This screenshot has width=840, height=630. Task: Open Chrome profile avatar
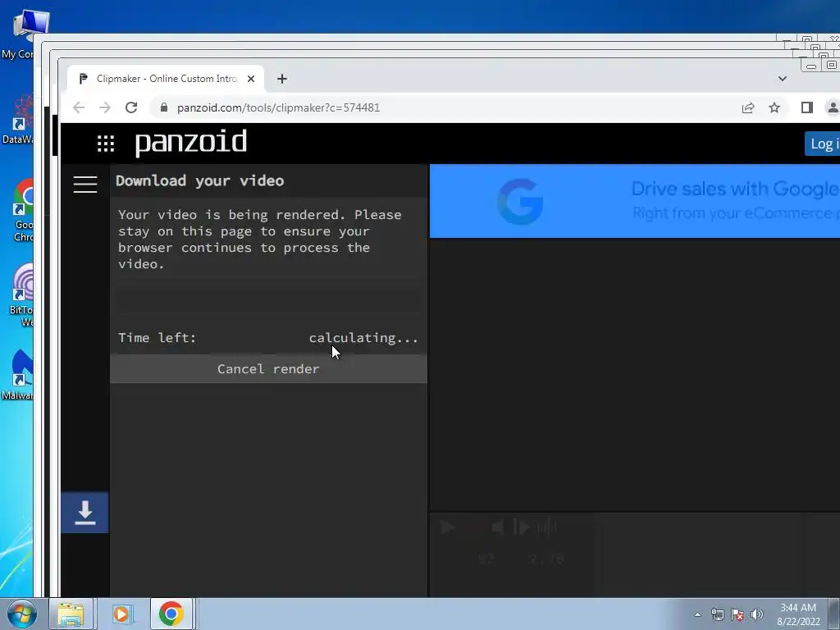coord(833,107)
